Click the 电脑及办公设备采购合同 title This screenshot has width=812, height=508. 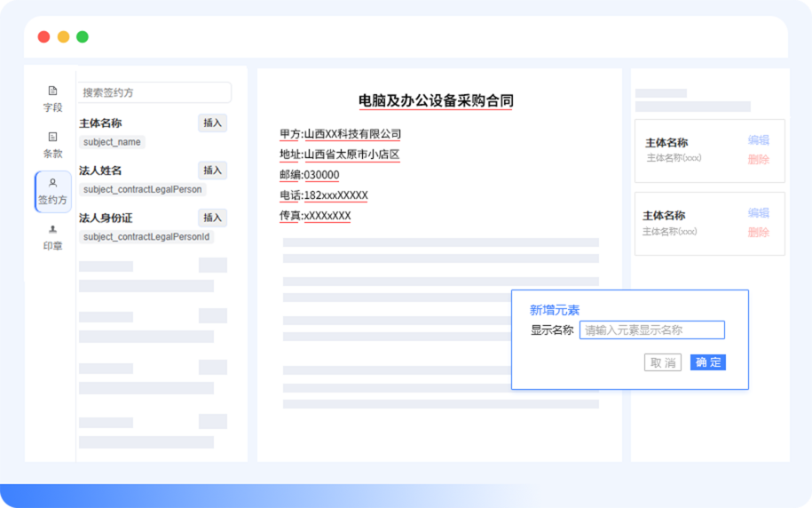pos(436,100)
